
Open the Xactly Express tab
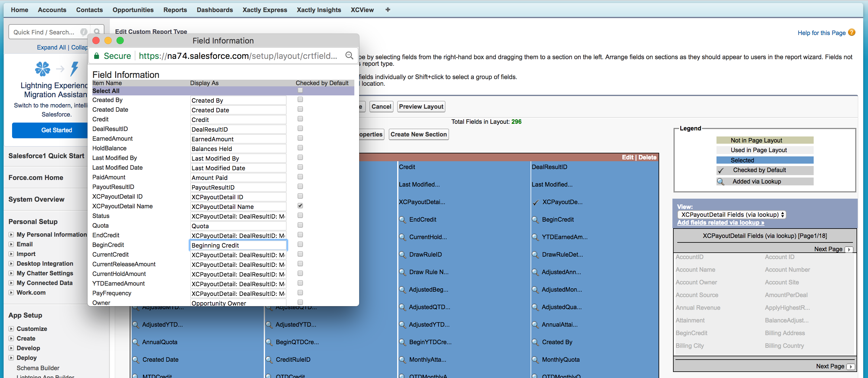pyautogui.click(x=265, y=10)
